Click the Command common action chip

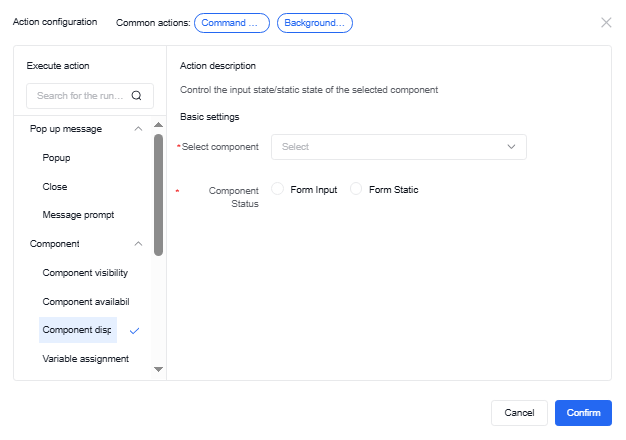232,22
